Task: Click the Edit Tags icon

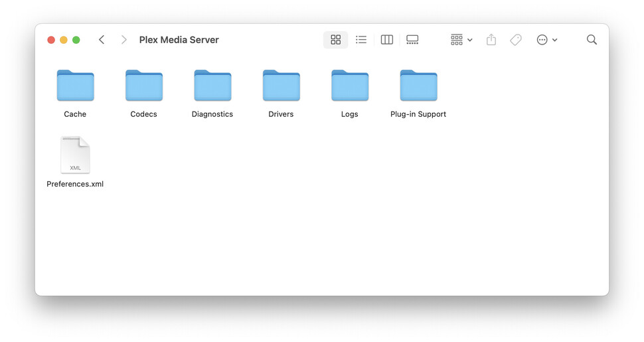Action: click(516, 39)
